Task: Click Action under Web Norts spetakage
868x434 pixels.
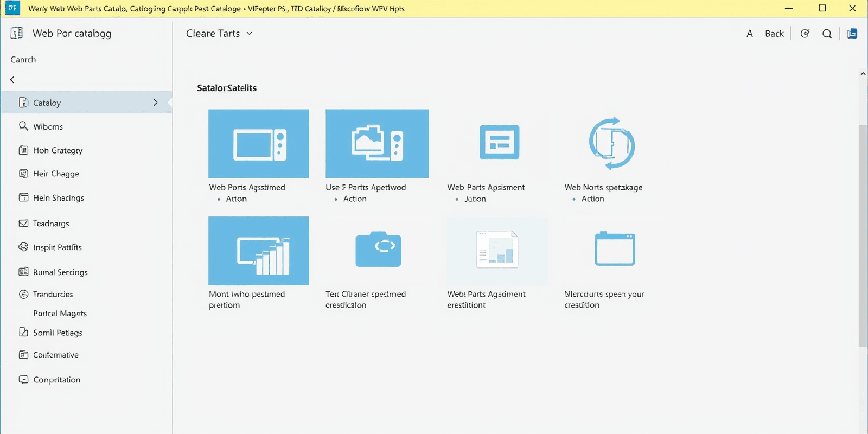Action: (x=592, y=199)
